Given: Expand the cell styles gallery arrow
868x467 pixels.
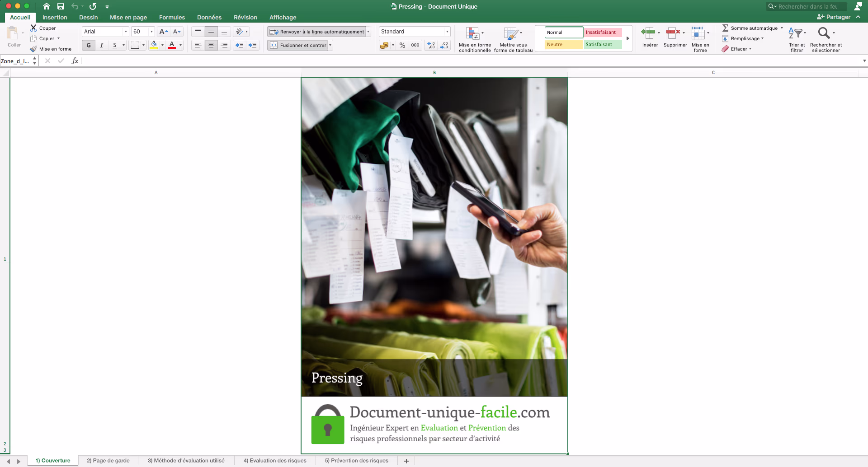Looking at the screenshot, I should coord(628,38).
